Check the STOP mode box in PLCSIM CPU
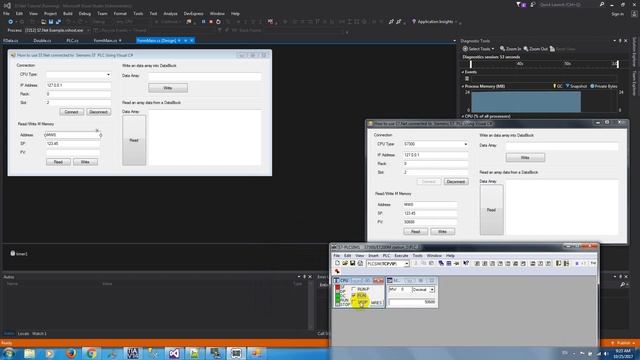 pyautogui.click(x=353, y=302)
